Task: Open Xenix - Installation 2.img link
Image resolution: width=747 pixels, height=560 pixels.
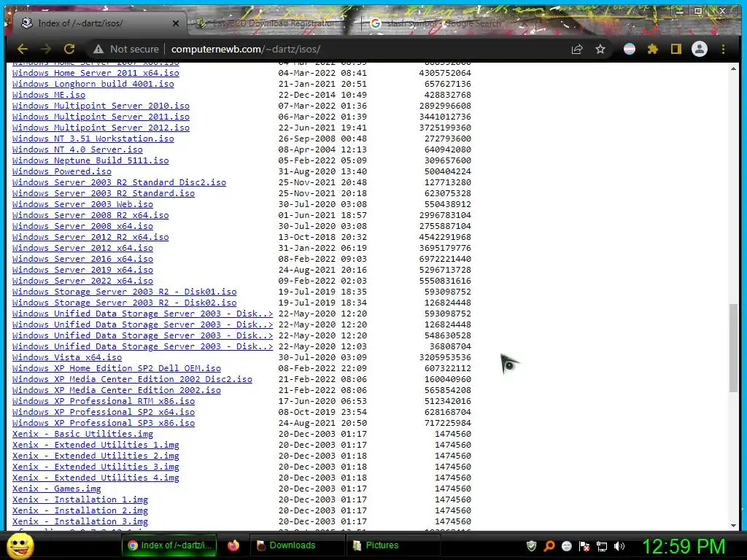Action: pos(80,511)
